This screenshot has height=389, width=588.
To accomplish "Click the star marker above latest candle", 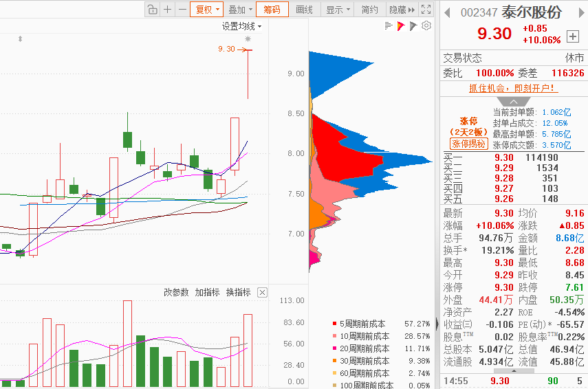I will [248, 38].
